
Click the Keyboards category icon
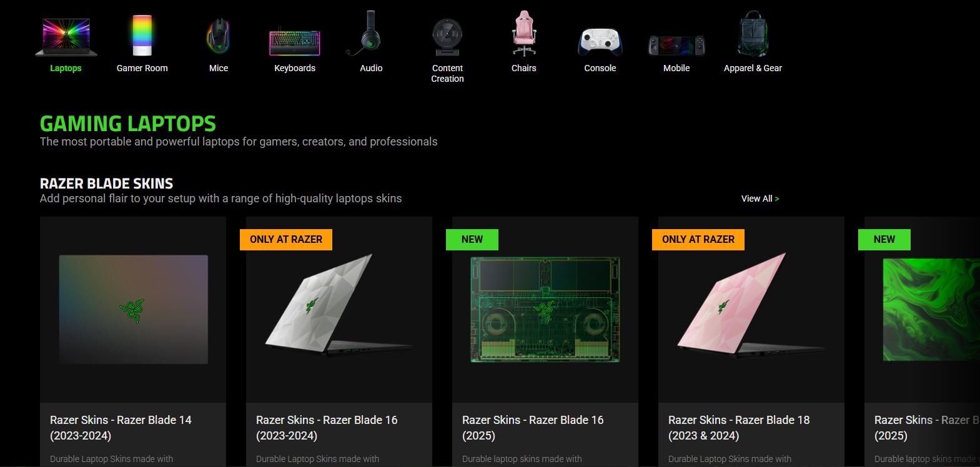point(295,41)
